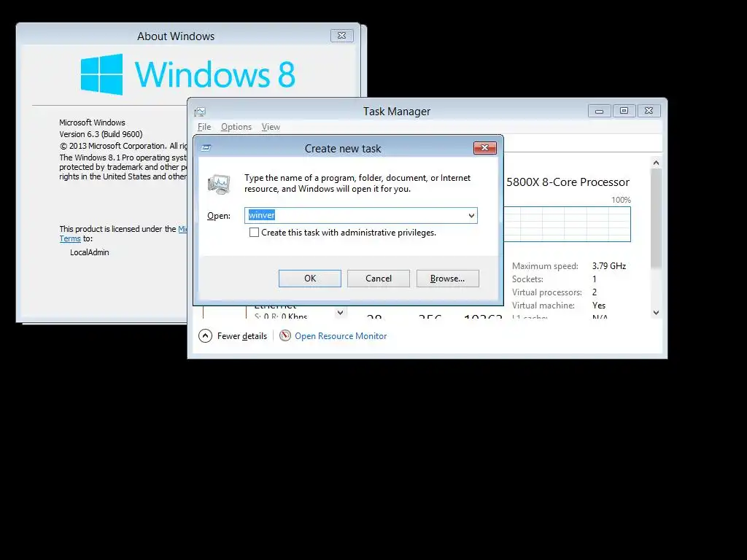Click the Windows 8 logo in About Windows
The height and width of the screenshot is (560, 747).
pyautogui.click(x=187, y=74)
